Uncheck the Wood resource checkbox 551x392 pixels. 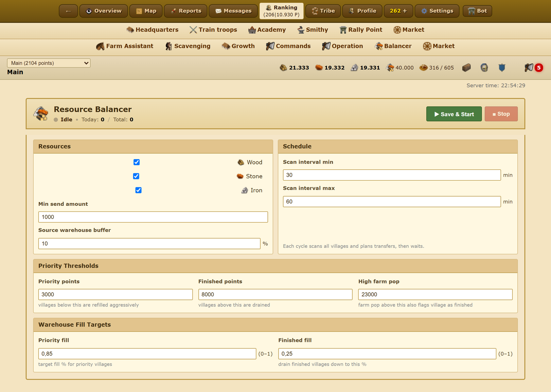137,162
